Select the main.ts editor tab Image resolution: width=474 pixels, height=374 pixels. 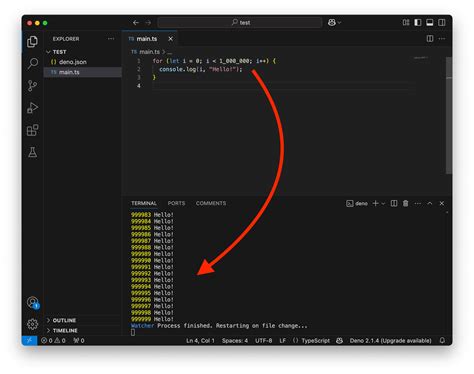coord(150,39)
